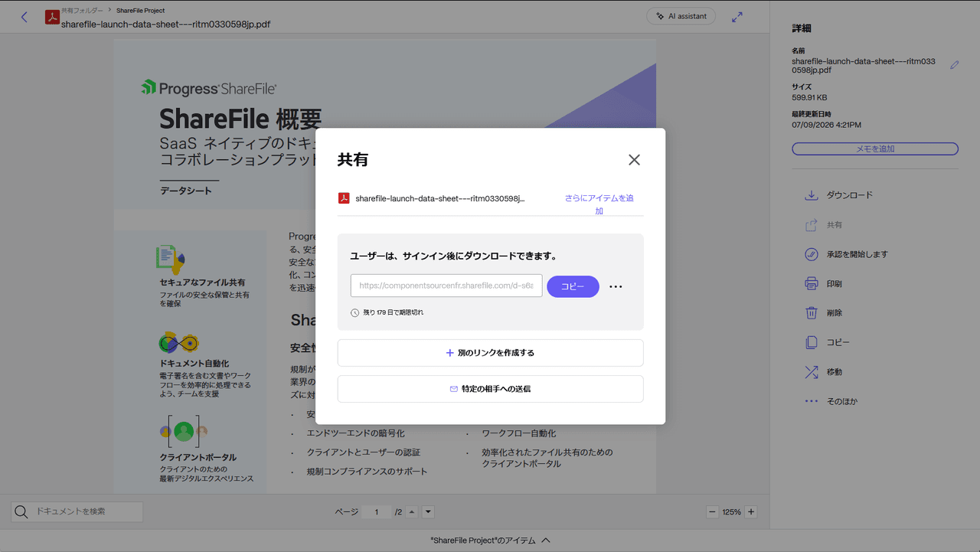The width and height of the screenshot is (980, 552).
Task: Open link options three-dot menu in dialog
Action: click(616, 286)
